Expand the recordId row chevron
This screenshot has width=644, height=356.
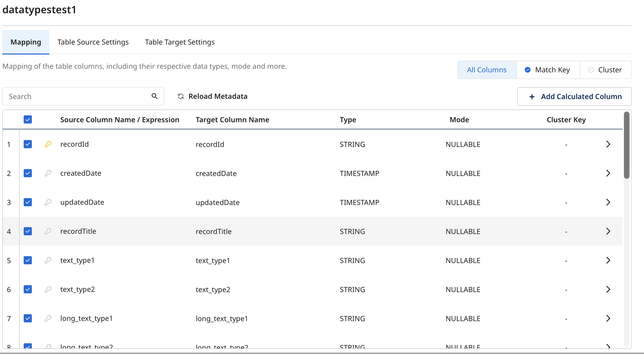(x=608, y=144)
